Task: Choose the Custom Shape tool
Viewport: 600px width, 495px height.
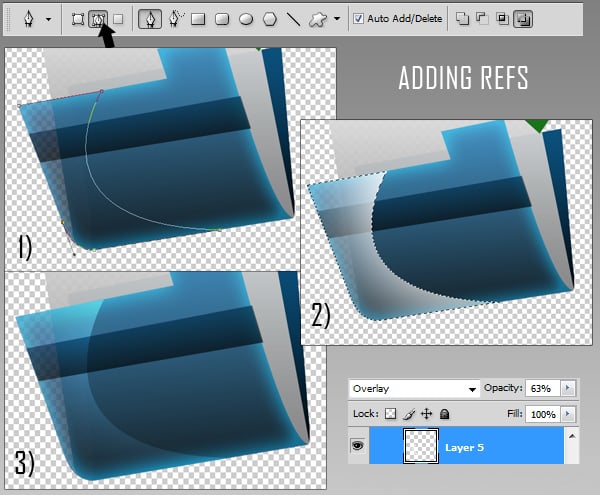Action: tap(318, 18)
